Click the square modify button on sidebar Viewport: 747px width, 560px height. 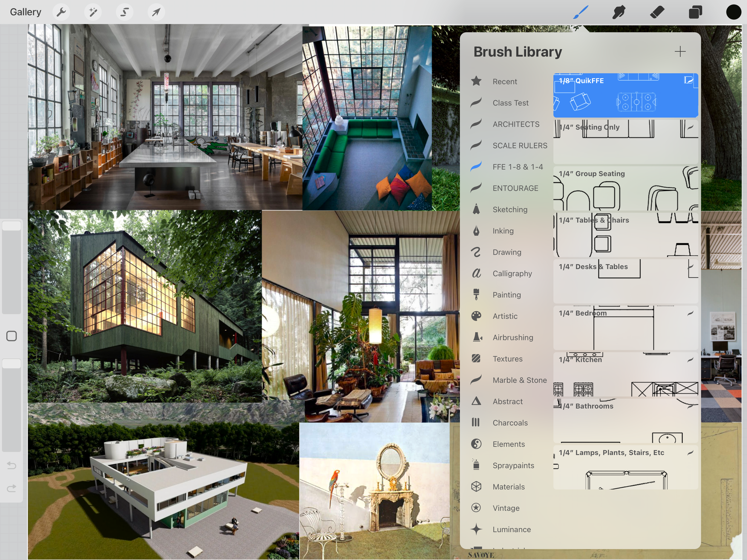(x=11, y=336)
